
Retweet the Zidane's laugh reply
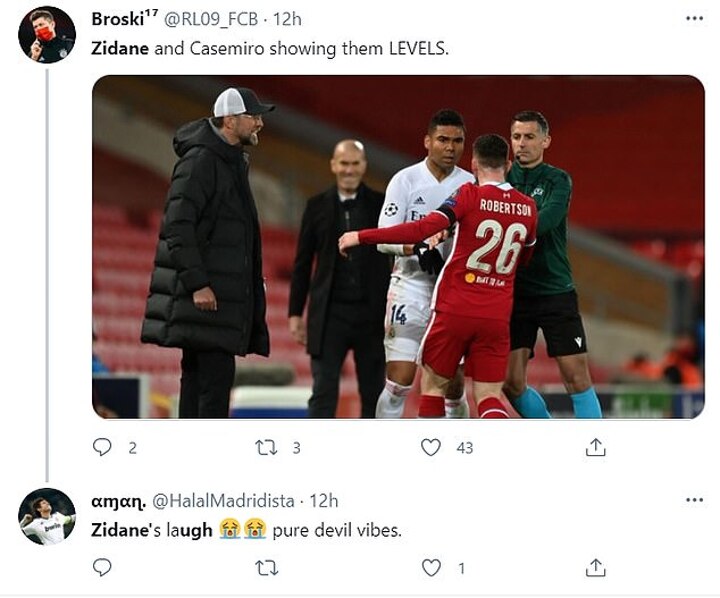[x=266, y=568]
